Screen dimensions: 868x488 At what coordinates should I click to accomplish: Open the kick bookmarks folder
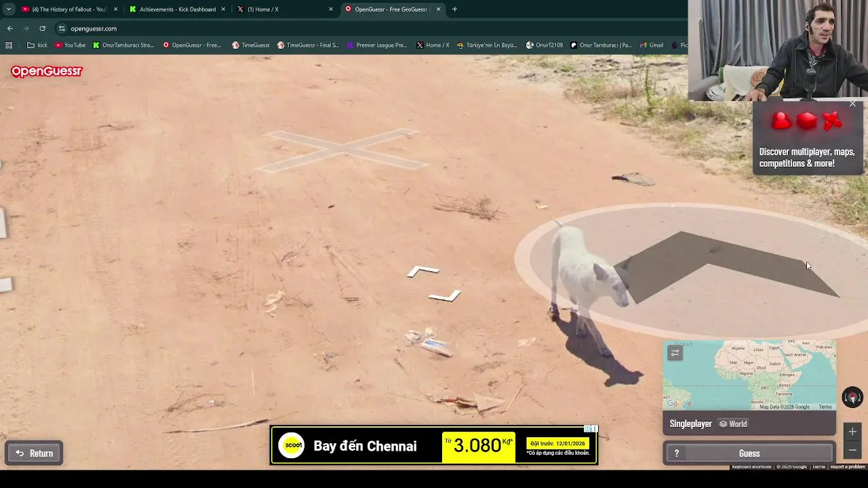pos(37,45)
